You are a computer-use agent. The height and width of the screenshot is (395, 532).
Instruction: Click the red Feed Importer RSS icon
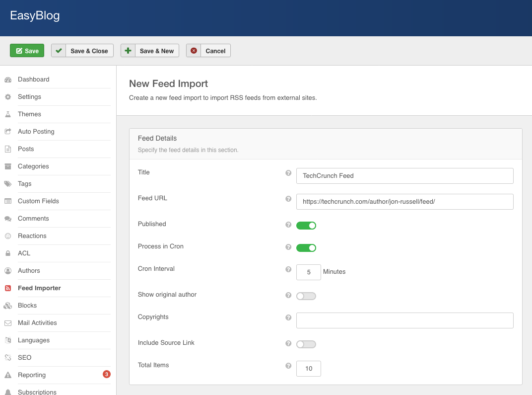pos(8,288)
